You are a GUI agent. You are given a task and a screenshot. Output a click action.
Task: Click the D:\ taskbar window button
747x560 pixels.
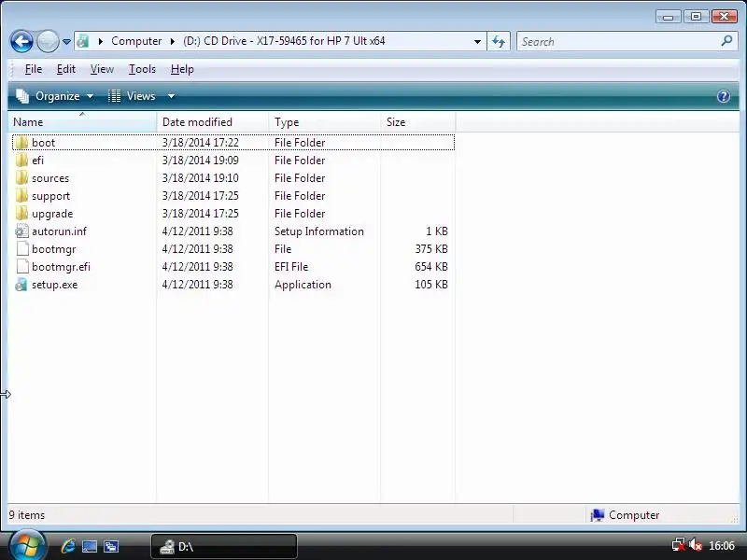(224, 546)
